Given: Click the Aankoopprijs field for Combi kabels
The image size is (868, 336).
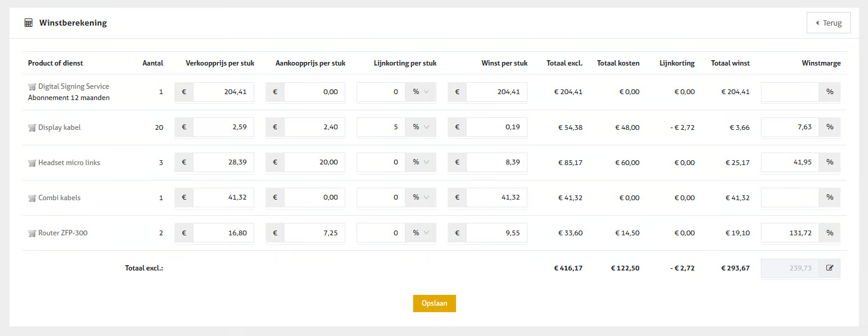Looking at the screenshot, I should tap(314, 197).
